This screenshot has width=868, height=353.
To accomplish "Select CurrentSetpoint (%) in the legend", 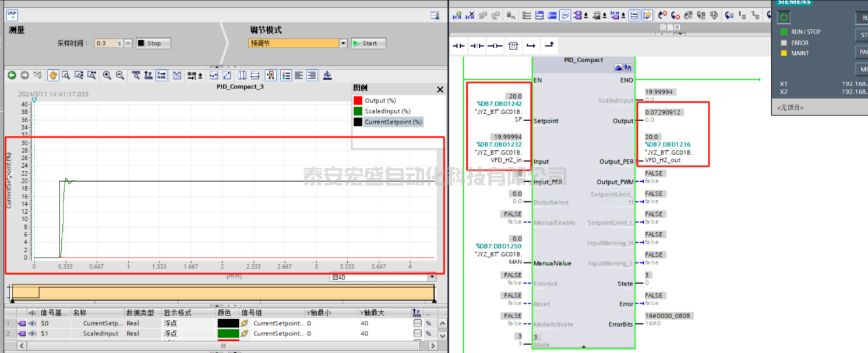I will tap(393, 122).
